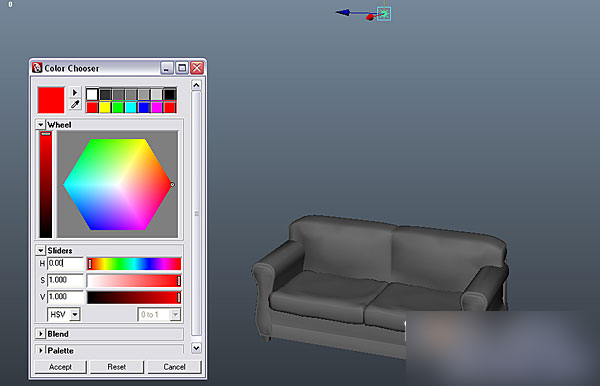600x386 pixels.
Task: Click the Reset button
Action: pyautogui.click(x=117, y=367)
